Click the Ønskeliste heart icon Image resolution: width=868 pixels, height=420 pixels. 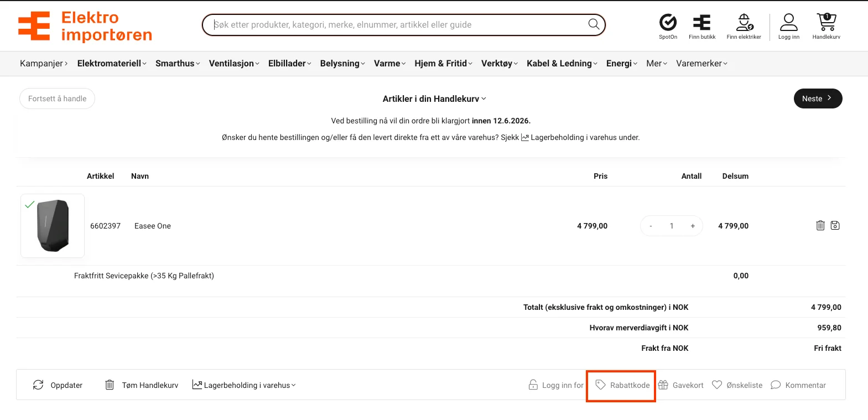pos(717,385)
